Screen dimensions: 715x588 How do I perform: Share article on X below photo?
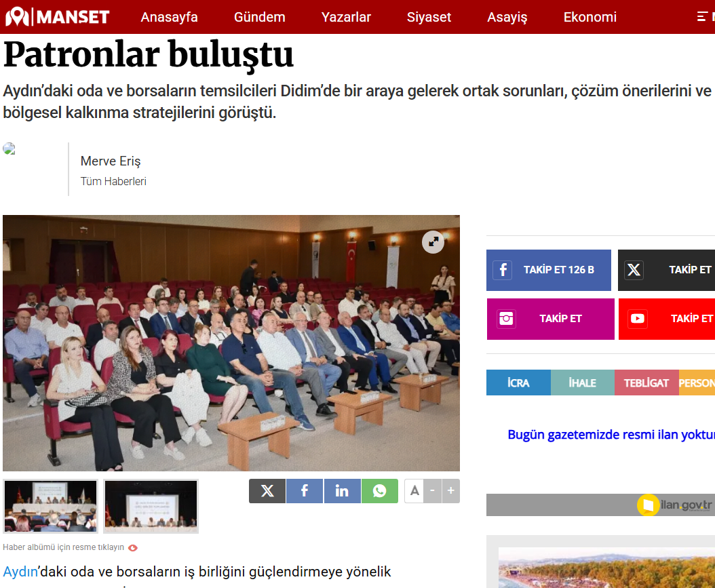(x=267, y=491)
